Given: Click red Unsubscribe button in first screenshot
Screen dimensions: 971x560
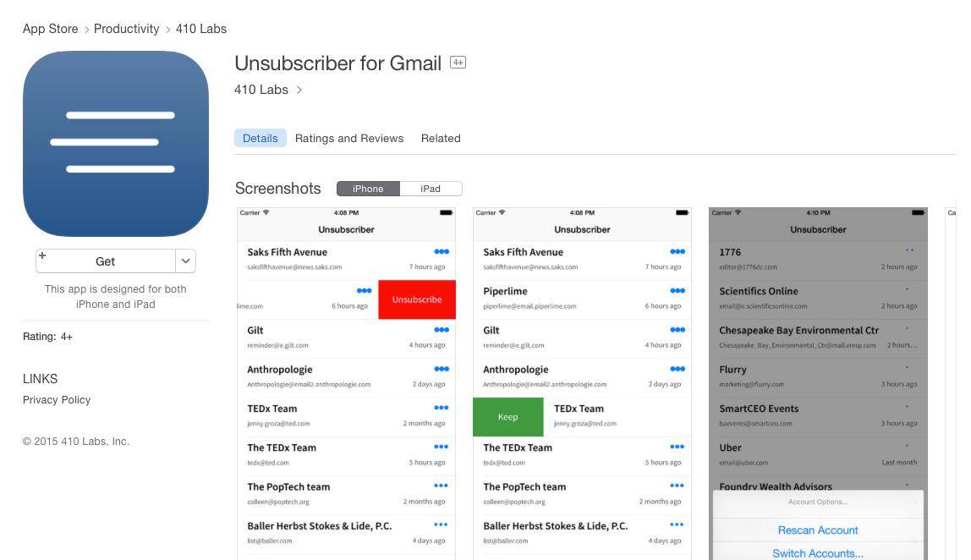Looking at the screenshot, I should 417,299.
